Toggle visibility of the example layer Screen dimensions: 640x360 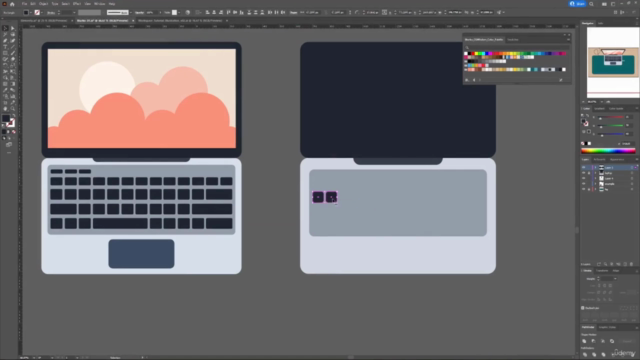click(583, 184)
